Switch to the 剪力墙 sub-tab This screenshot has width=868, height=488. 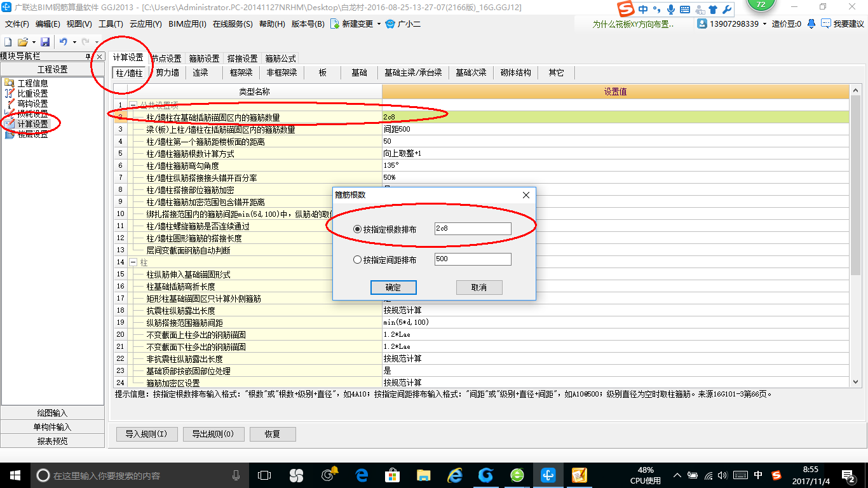(168, 72)
